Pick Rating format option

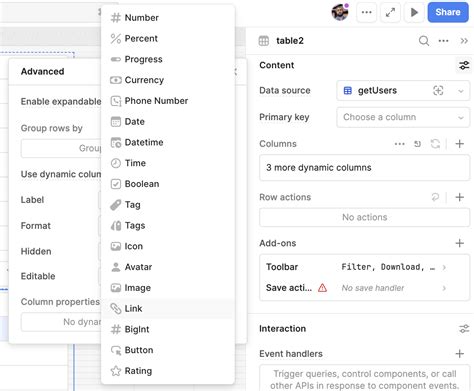coord(168,371)
